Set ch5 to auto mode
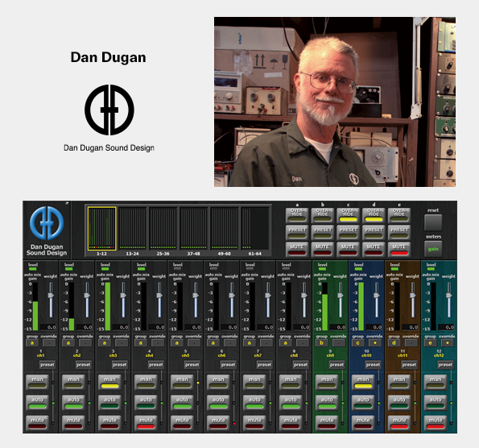The image size is (479, 448). click(182, 402)
